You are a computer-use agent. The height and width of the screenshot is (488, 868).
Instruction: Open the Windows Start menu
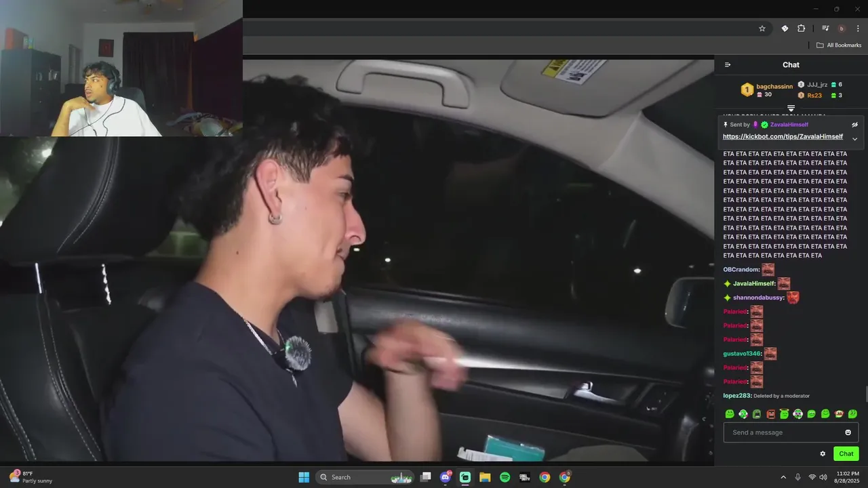304,477
